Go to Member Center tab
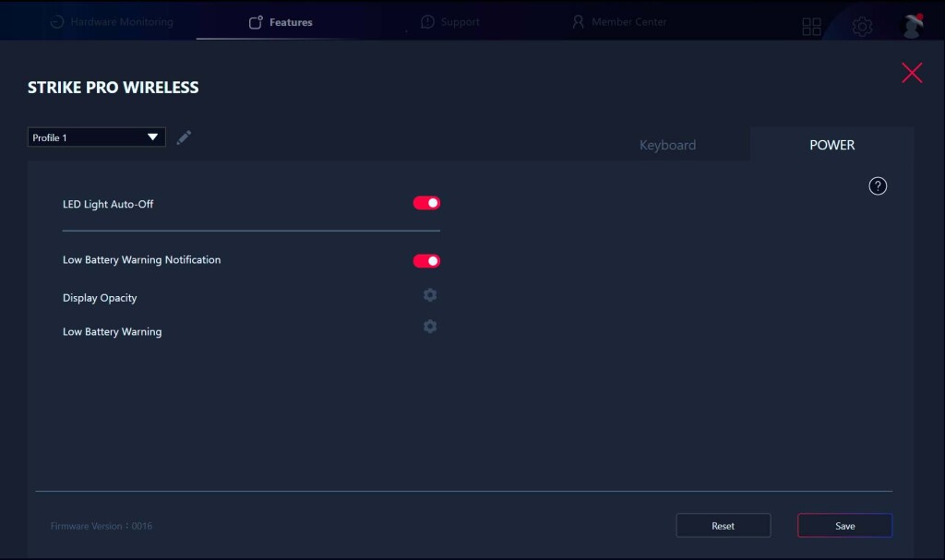The width and height of the screenshot is (945, 560). pos(619,22)
